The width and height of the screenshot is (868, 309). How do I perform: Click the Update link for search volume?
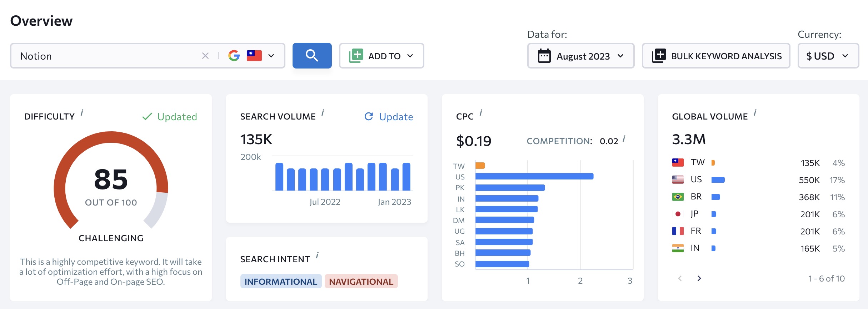coord(389,117)
